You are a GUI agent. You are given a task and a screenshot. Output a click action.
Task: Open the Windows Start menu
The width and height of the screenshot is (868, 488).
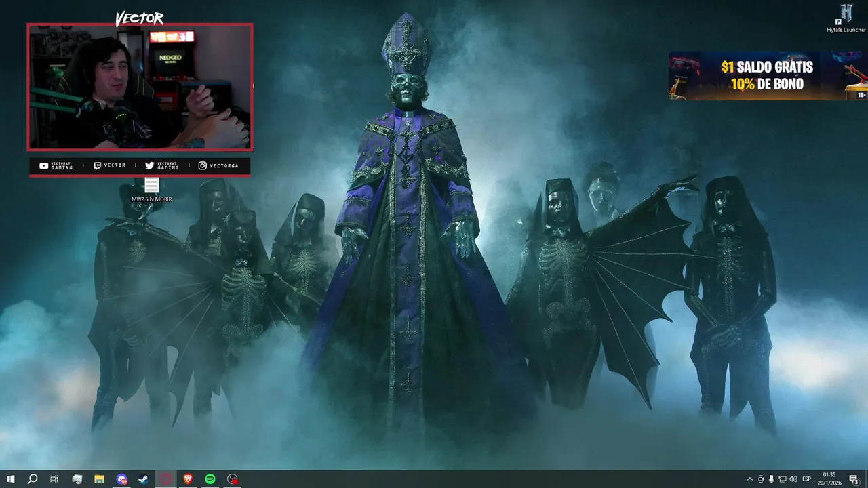pos(10,479)
